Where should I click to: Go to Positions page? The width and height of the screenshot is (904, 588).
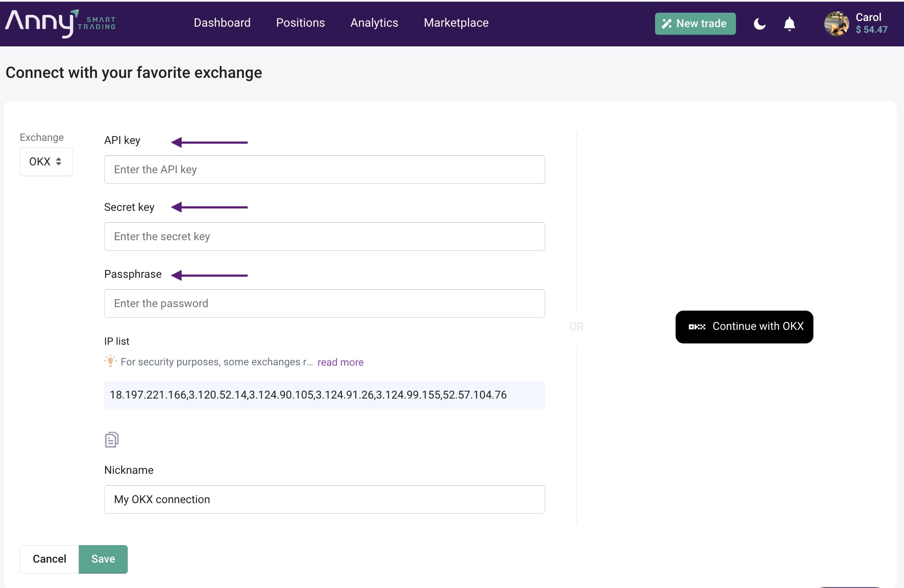(x=300, y=23)
